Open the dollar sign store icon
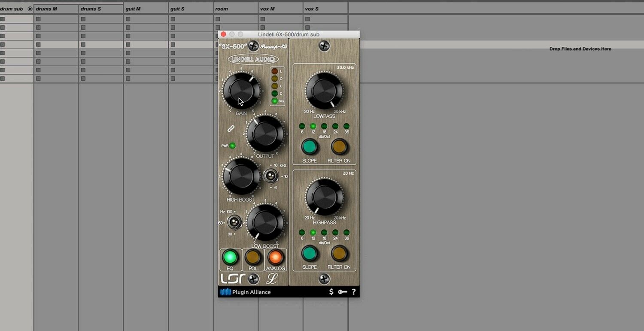 [x=331, y=292]
